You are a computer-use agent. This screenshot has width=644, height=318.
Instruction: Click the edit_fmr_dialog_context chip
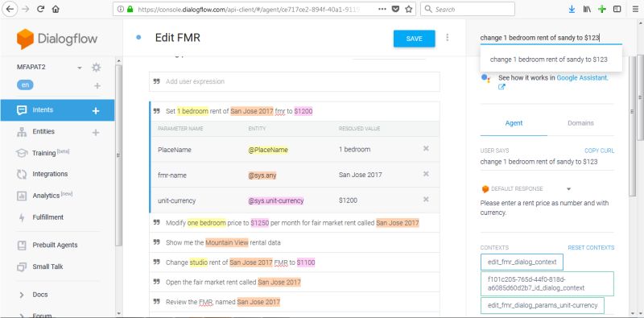(522, 262)
